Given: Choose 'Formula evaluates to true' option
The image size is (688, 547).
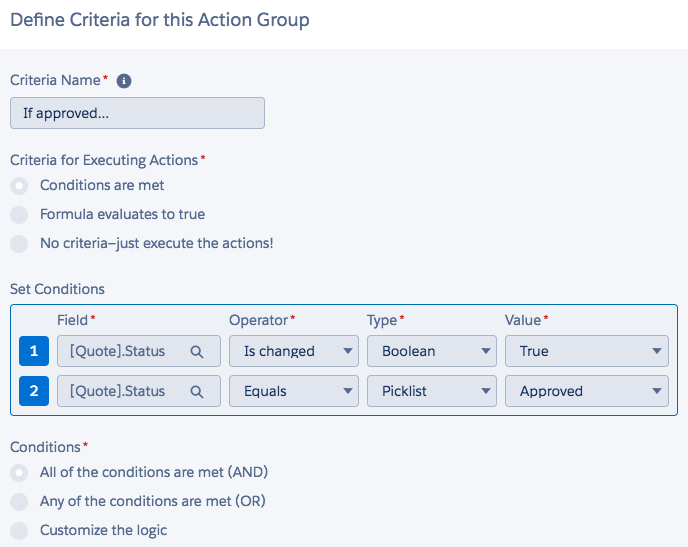Looking at the screenshot, I should (19, 214).
